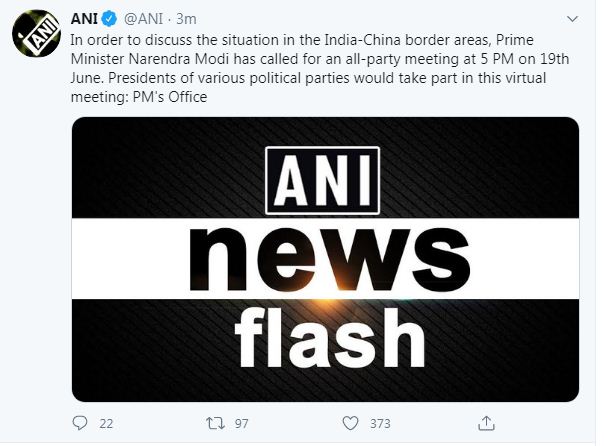Click the reply count of 22
Screen dimensions: 604x446
[x=105, y=423]
